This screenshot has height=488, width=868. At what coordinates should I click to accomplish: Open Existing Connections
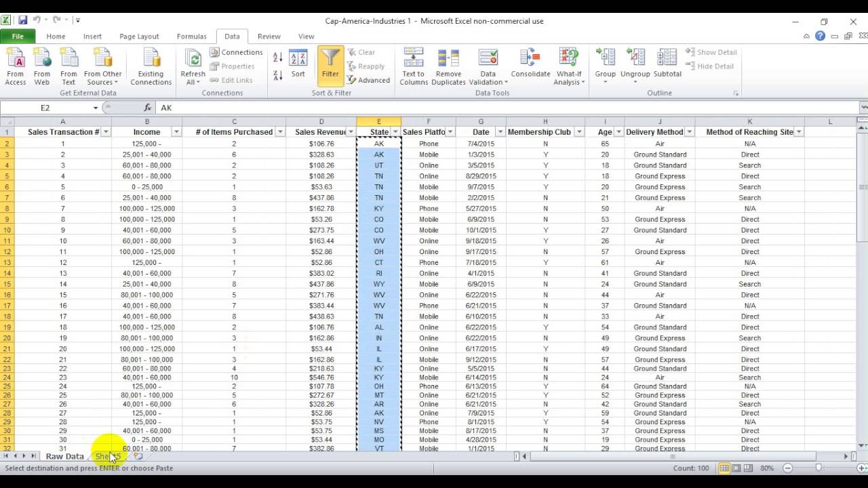(151, 66)
